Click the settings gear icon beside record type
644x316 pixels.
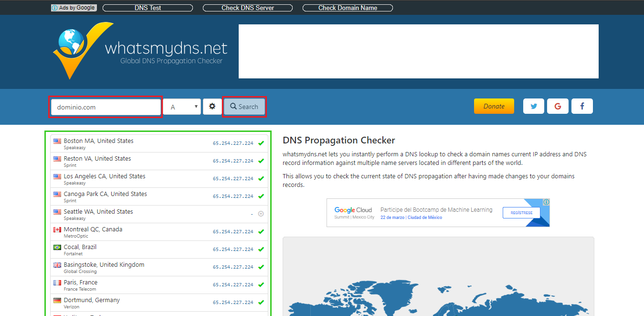(x=212, y=107)
